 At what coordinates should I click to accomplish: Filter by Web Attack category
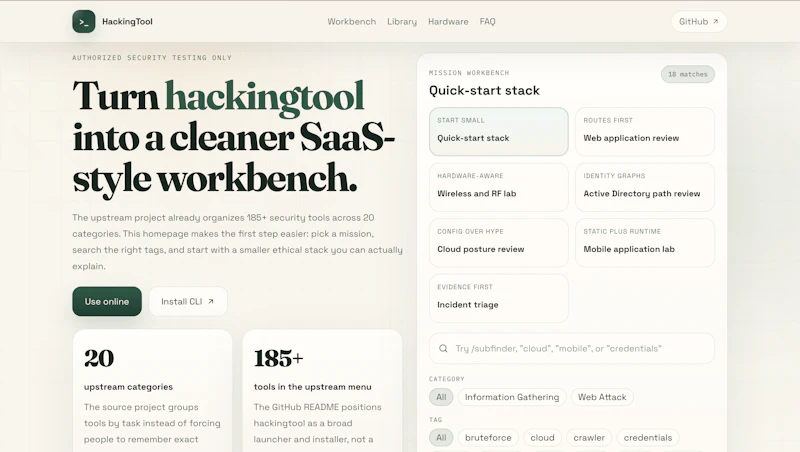pos(602,397)
